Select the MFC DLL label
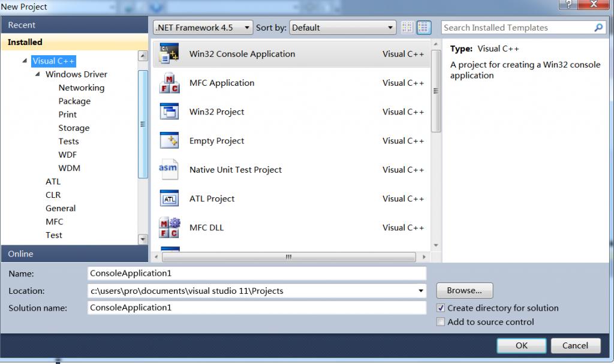The image size is (614, 364). tap(206, 228)
